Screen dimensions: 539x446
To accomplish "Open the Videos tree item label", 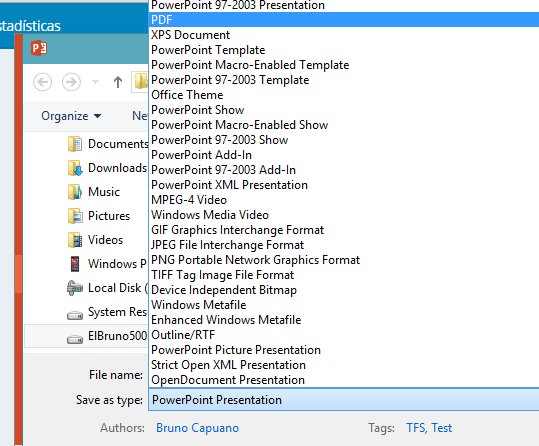I will tap(106, 240).
